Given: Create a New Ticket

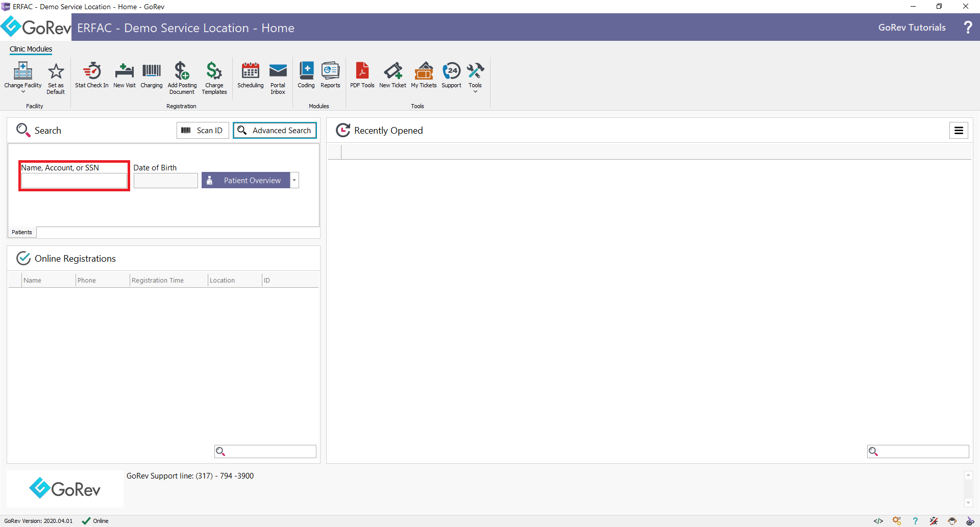Looking at the screenshot, I should tap(393, 75).
